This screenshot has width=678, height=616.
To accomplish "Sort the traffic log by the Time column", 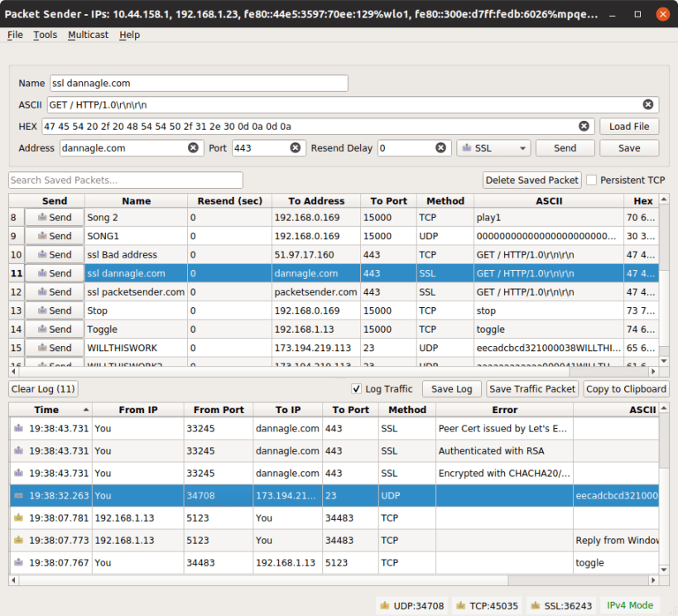I will 50,410.
